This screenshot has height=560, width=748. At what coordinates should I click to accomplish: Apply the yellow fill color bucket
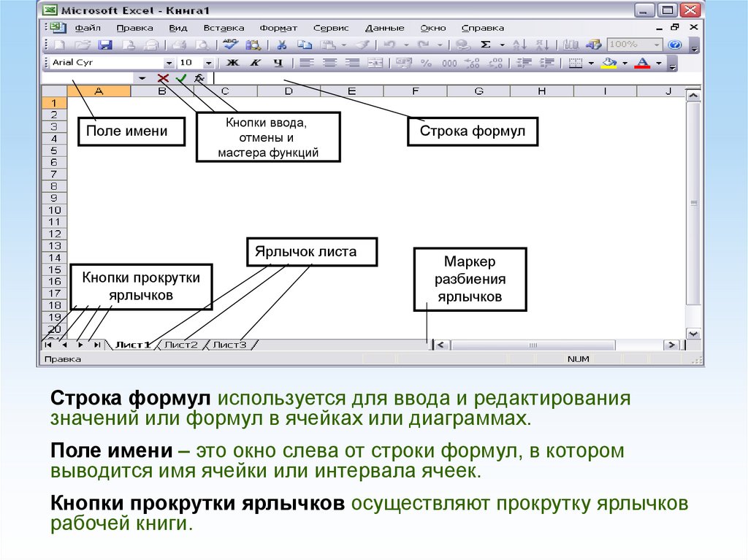coord(610,63)
